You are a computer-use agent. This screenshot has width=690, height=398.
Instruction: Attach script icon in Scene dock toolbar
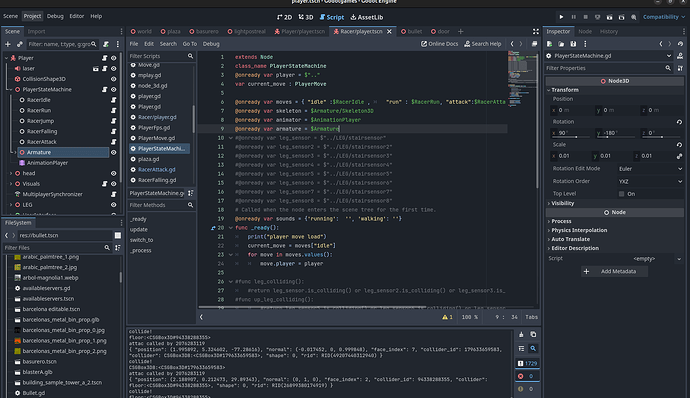click(x=106, y=44)
